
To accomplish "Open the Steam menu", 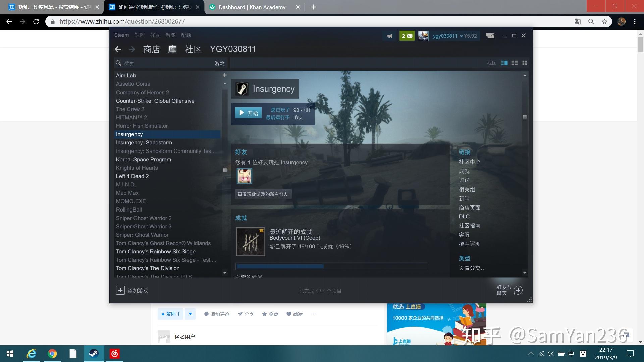I will (x=121, y=35).
